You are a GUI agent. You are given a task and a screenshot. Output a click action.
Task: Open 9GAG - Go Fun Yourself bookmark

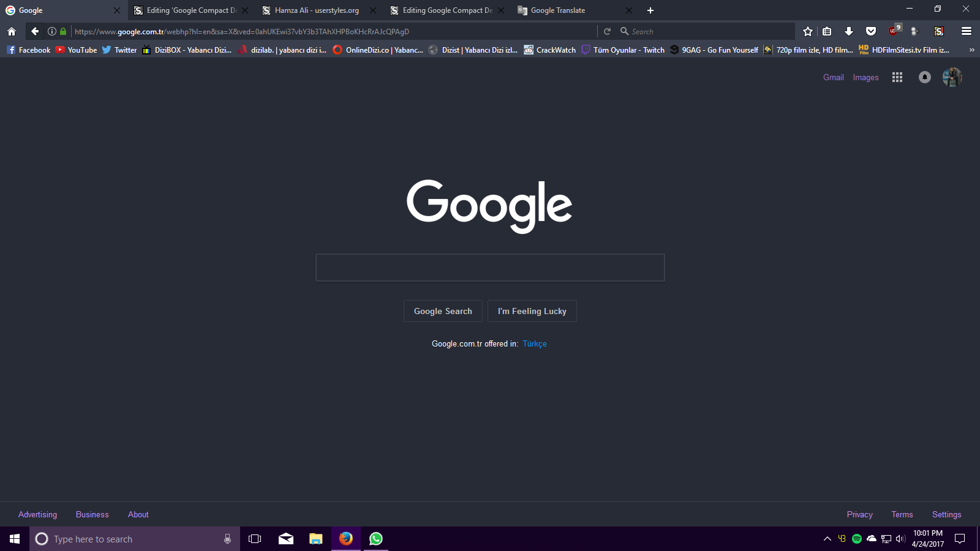click(714, 50)
